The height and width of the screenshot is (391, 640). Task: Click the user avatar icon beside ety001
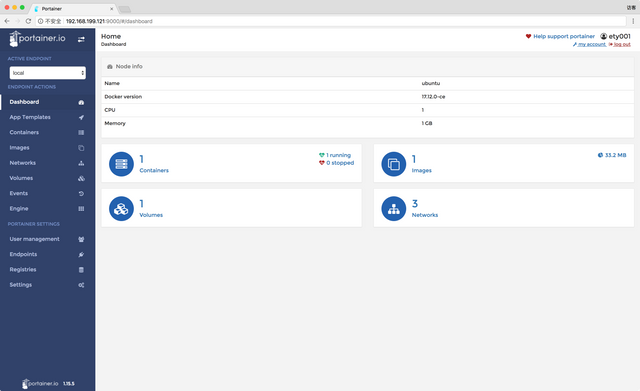click(x=603, y=36)
